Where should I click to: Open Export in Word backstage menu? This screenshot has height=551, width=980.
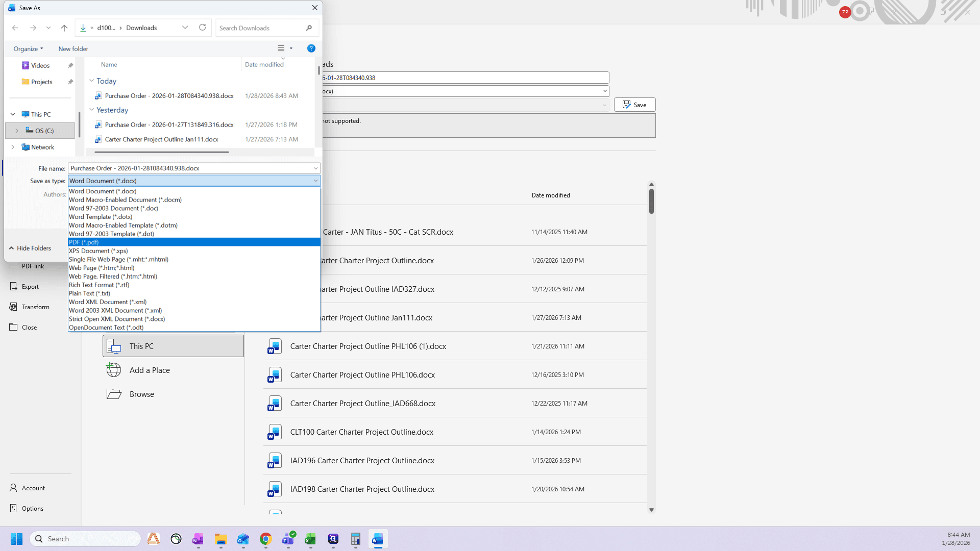coord(30,287)
